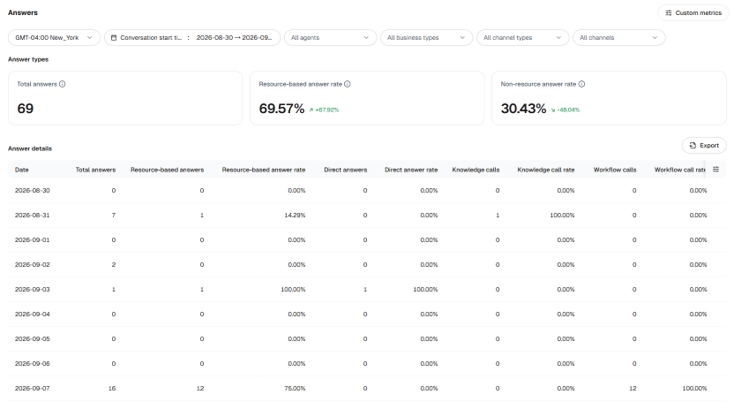Click the Answer types section heading
This screenshot has width=734, height=402.
pos(28,59)
